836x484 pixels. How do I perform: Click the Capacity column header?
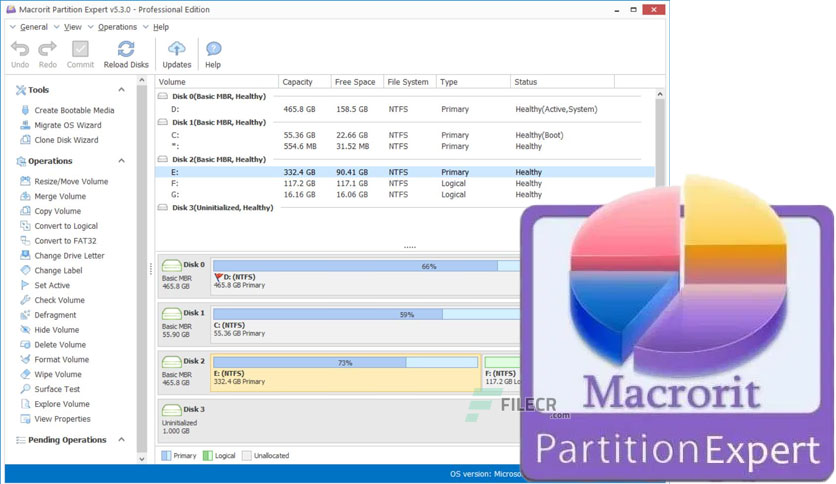[304, 82]
